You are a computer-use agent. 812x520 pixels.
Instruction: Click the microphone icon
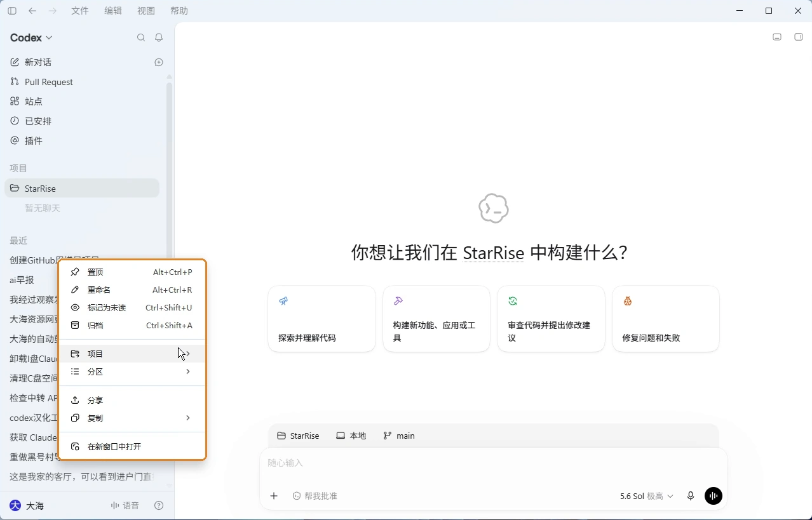[691, 496]
